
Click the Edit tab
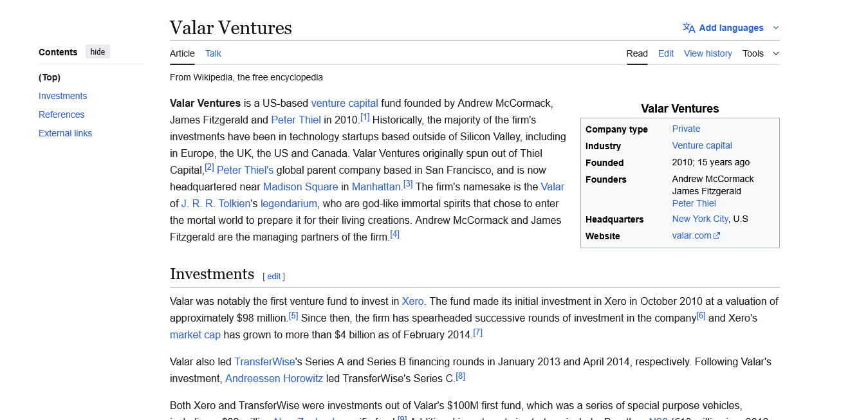(666, 53)
